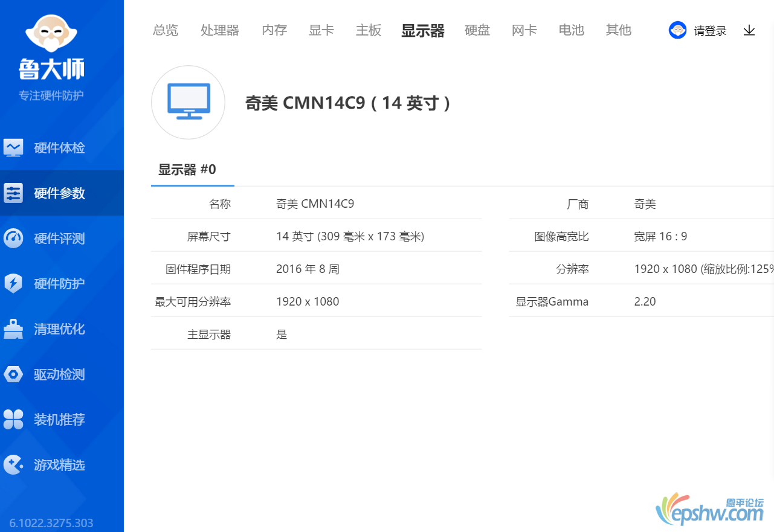Switch to the 处理器 tab
This screenshot has height=532, width=774.
pos(220,30)
